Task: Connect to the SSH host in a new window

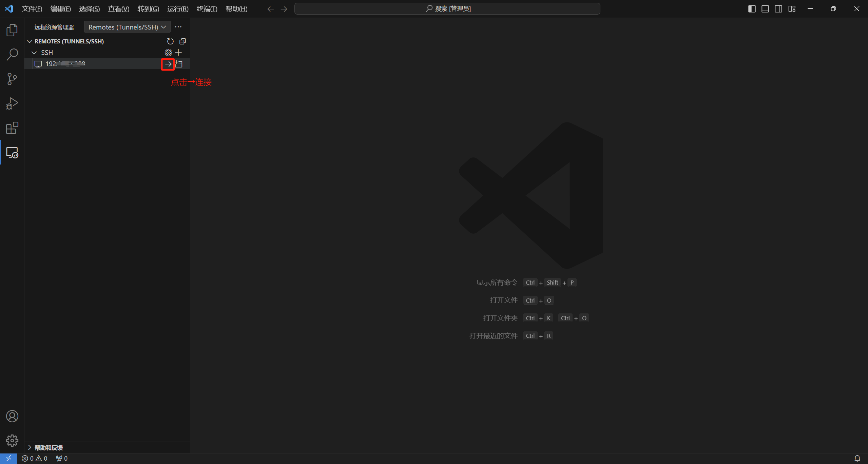Action: click(x=179, y=64)
